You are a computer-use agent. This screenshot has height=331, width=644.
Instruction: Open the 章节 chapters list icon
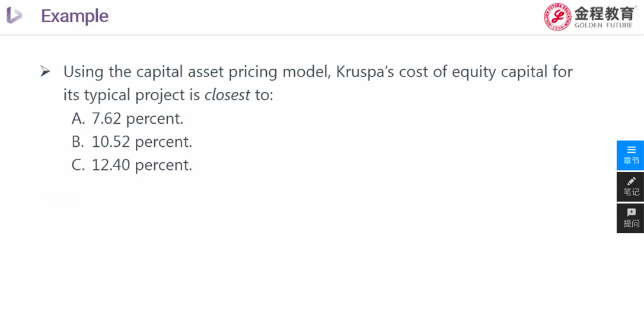coord(632,150)
